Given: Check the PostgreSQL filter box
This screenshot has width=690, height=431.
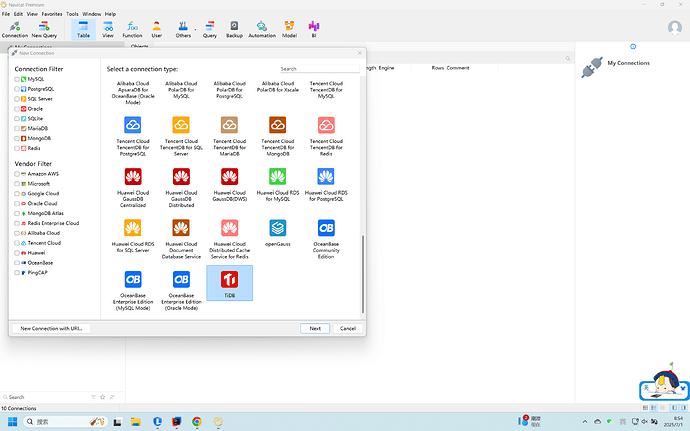Looking at the screenshot, I should [17, 89].
